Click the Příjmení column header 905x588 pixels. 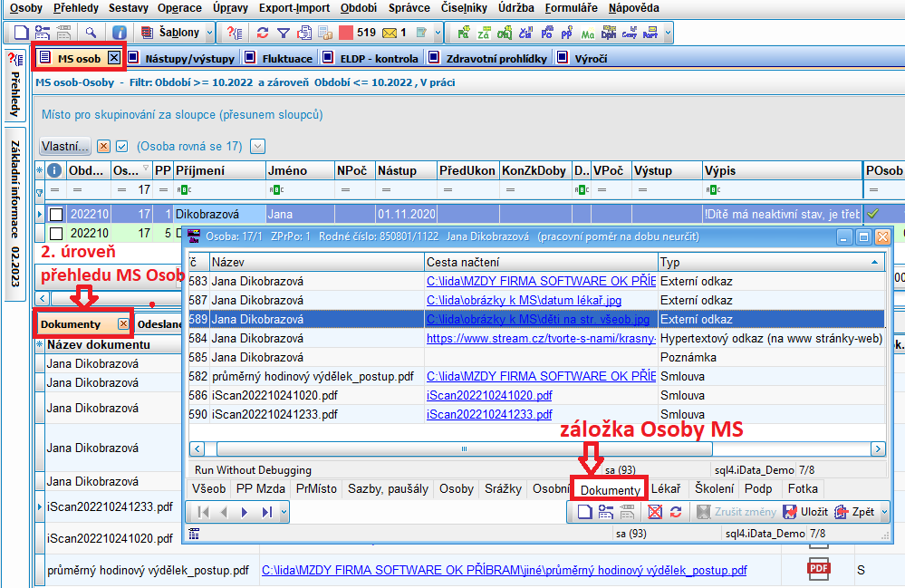(x=219, y=171)
